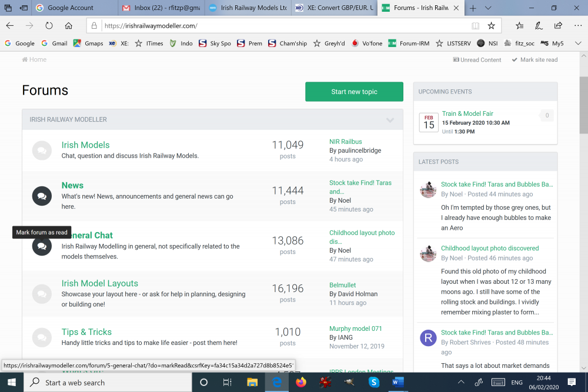Open reading view book icon in address bar
Image resolution: width=588 pixels, height=392 pixels.
pyautogui.click(x=475, y=26)
